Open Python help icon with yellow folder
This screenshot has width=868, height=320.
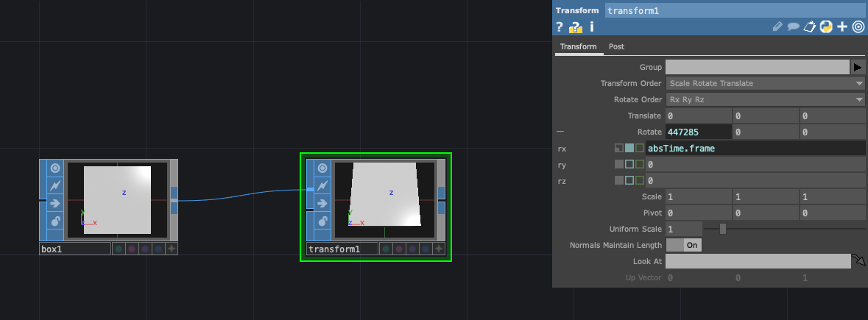tap(576, 26)
